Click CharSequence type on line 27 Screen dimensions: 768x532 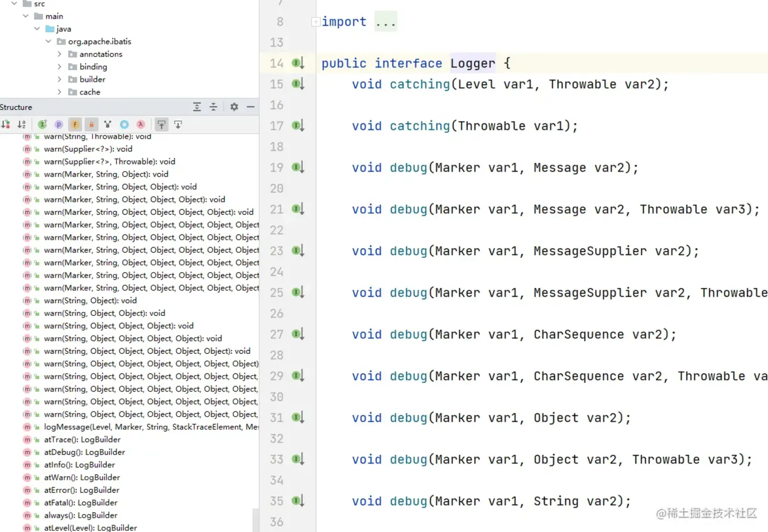pos(579,335)
